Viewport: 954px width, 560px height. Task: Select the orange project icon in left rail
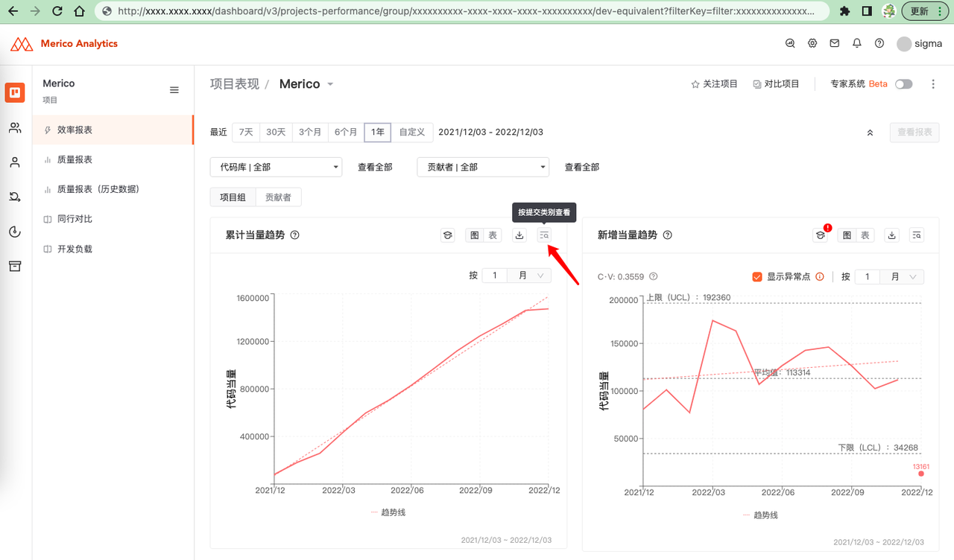click(15, 92)
